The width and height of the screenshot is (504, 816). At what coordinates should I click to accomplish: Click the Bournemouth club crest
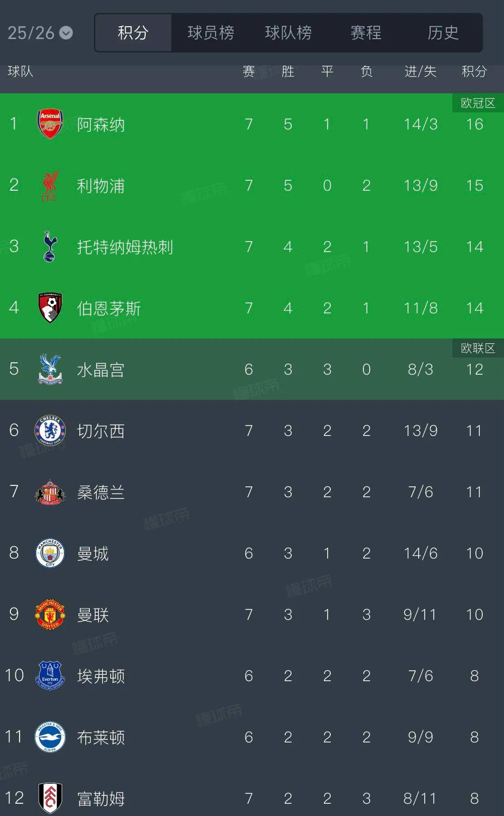pyautogui.click(x=50, y=308)
